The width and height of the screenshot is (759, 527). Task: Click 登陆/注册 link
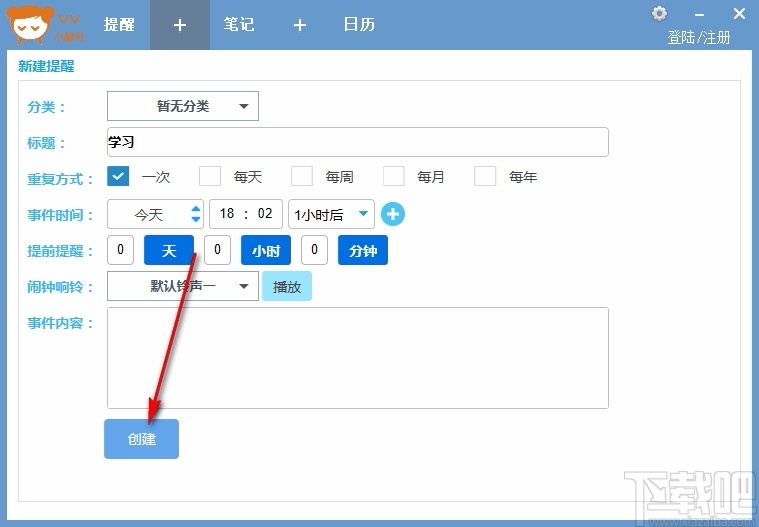point(698,37)
